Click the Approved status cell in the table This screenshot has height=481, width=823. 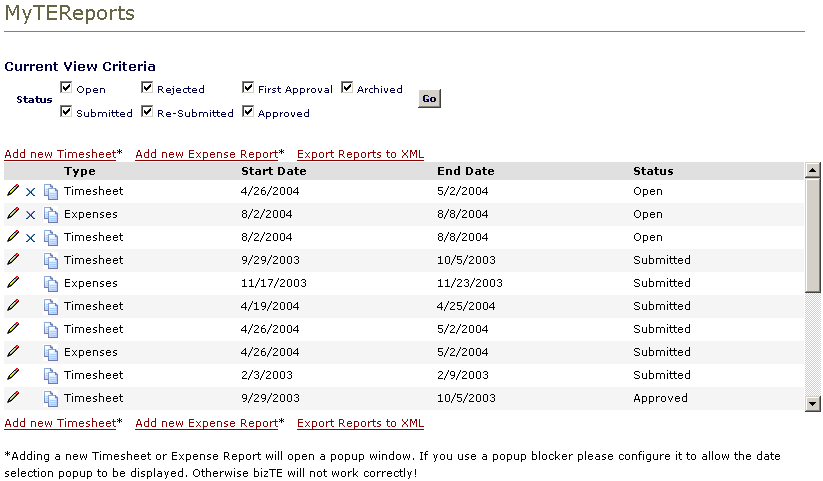660,398
